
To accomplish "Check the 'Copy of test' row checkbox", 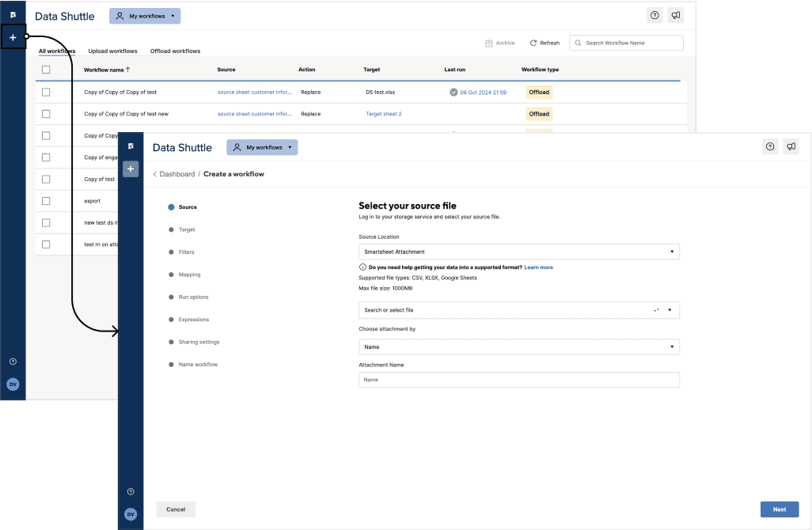I will point(46,179).
